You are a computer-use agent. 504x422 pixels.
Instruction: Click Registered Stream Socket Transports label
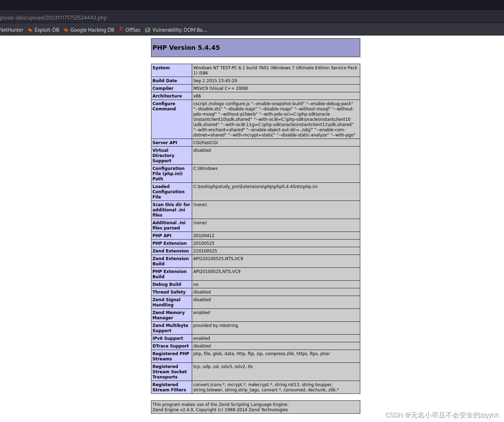pos(170,372)
